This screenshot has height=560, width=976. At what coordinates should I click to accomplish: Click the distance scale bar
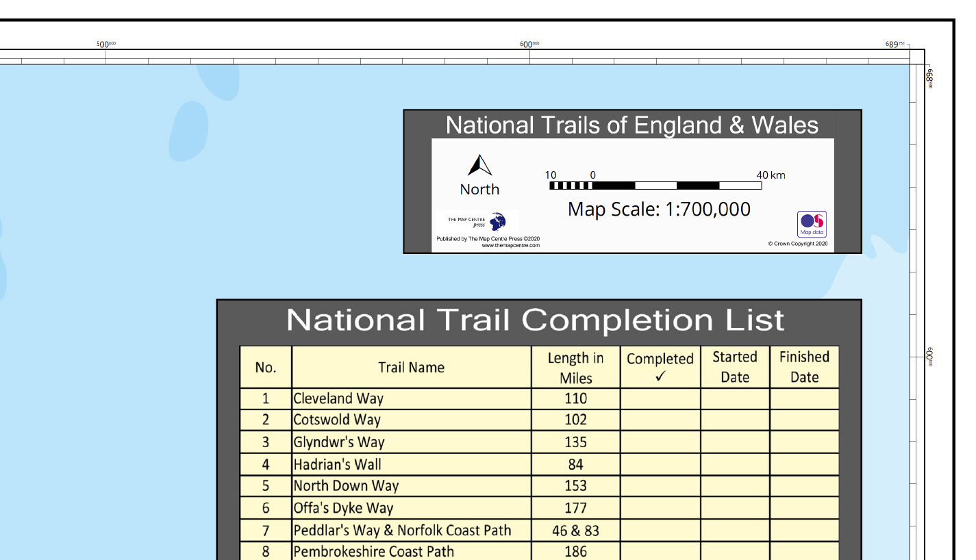coord(656,184)
